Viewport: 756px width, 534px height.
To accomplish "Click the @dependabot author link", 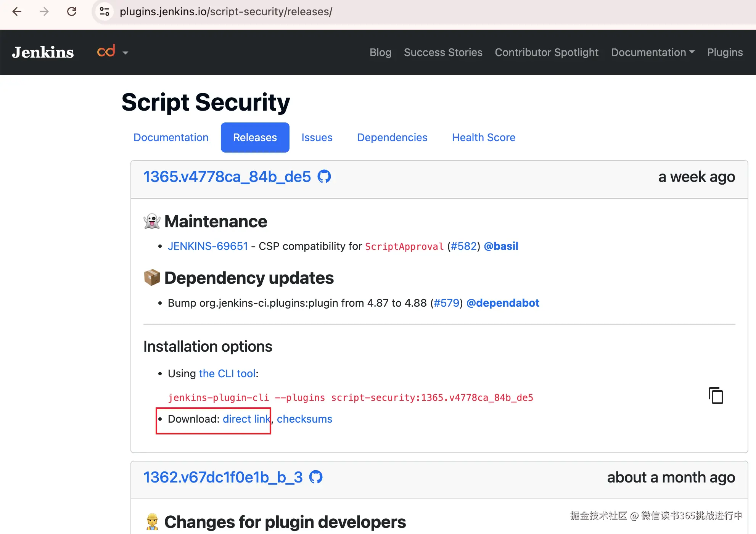I will click(502, 303).
